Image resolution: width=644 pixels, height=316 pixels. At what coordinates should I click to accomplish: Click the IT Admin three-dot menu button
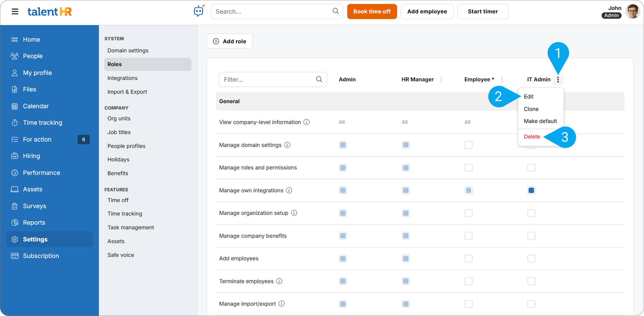click(x=558, y=79)
